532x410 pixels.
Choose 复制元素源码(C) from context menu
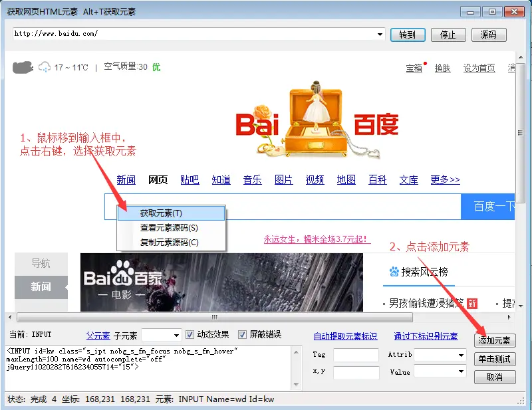tap(172, 243)
